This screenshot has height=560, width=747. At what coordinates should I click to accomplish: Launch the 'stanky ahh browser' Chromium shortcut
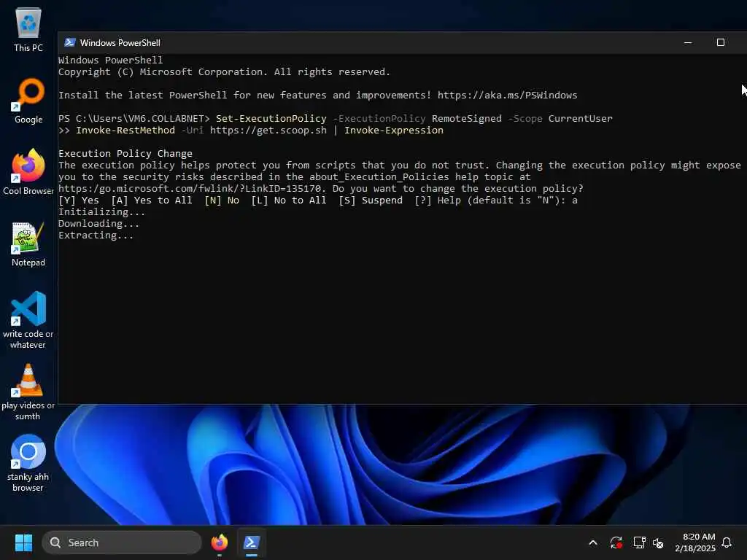28,463
